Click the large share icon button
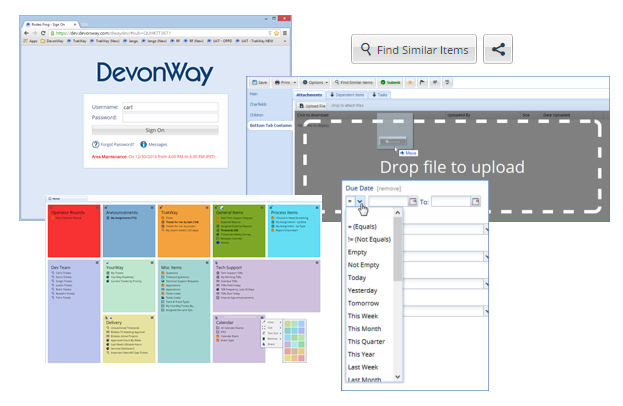 tap(498, 49)
